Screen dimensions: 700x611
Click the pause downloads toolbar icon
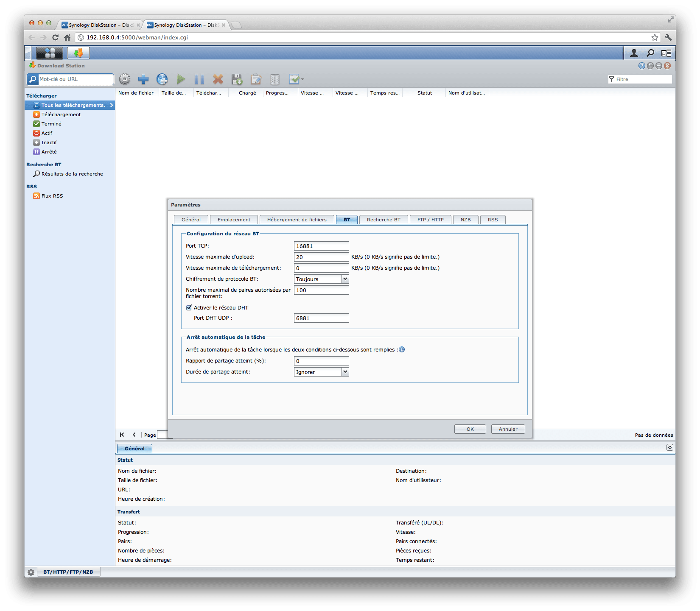[x=199, y=79]
